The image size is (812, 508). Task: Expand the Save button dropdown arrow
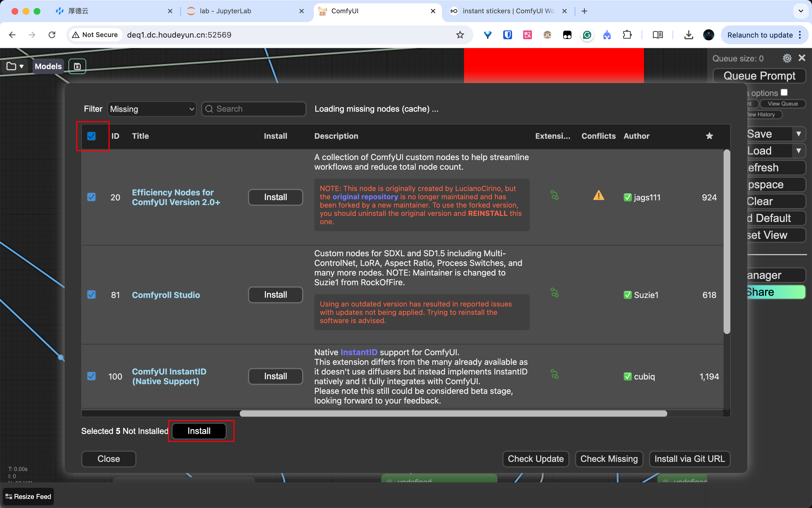click(x=798, y=134)
